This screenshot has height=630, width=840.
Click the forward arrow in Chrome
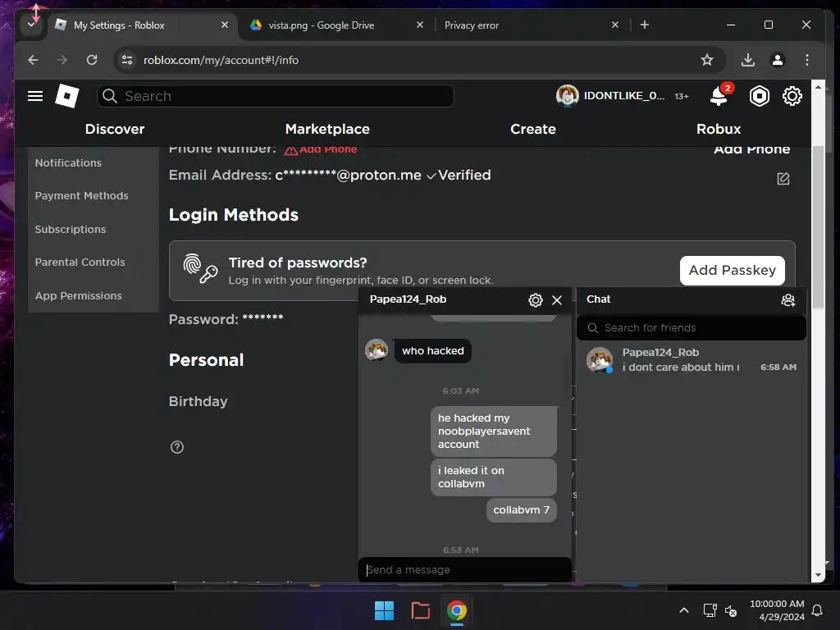tap(62, 60)
